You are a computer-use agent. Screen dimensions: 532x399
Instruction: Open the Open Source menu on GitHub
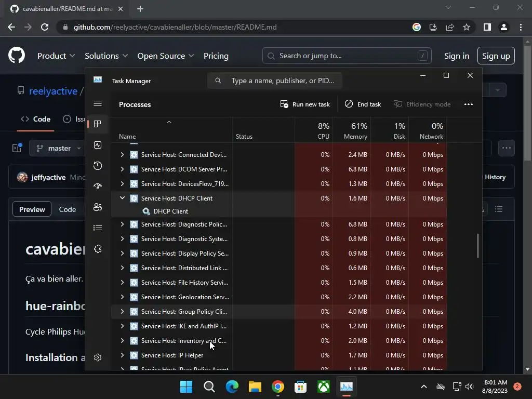(166, 56)
